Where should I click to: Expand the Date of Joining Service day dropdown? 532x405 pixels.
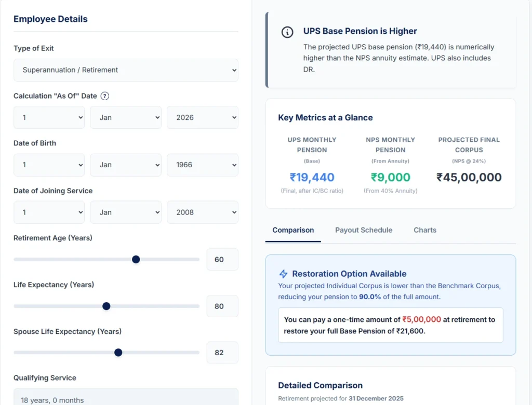click(x=49, y=212)
